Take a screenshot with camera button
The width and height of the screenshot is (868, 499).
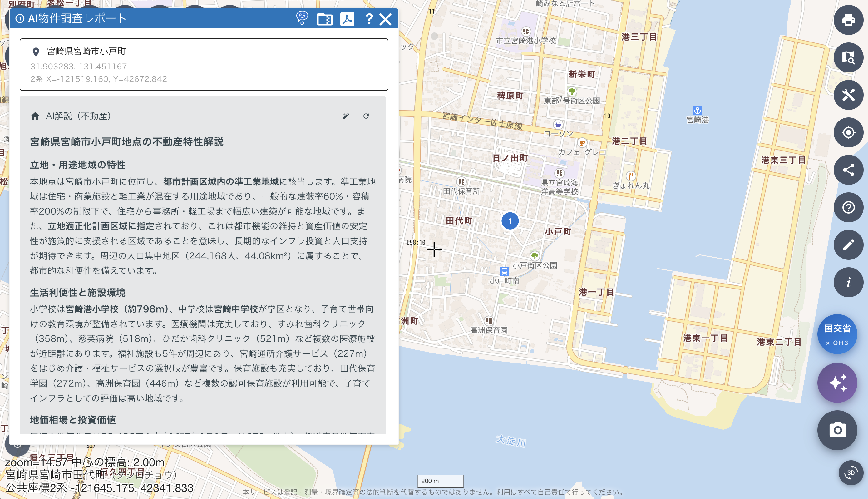click(837, 430)
